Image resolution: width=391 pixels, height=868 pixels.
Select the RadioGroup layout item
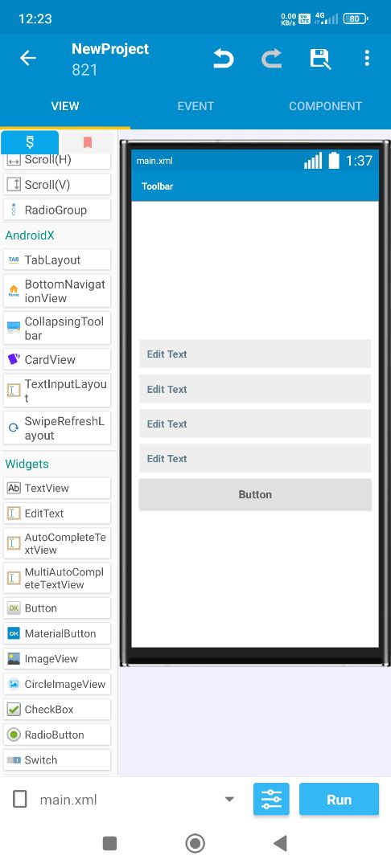click(x=57, y=210)
